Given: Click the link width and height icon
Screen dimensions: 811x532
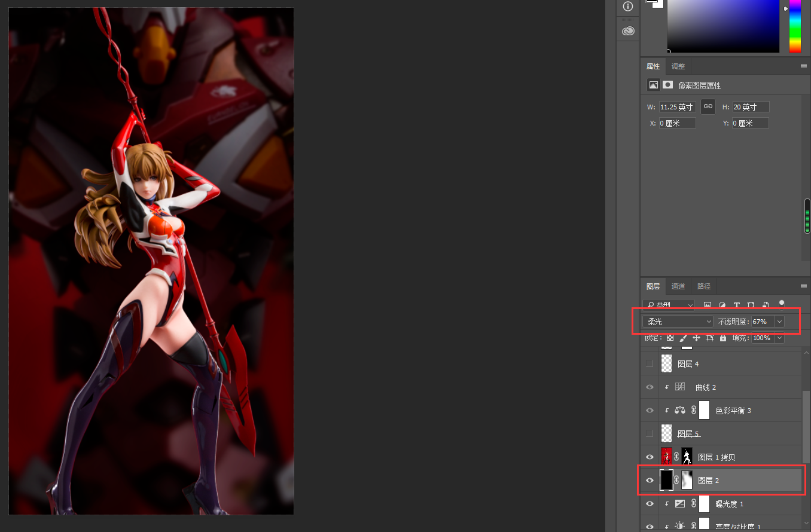Looking at the screenshot, I should pos(708,106).
